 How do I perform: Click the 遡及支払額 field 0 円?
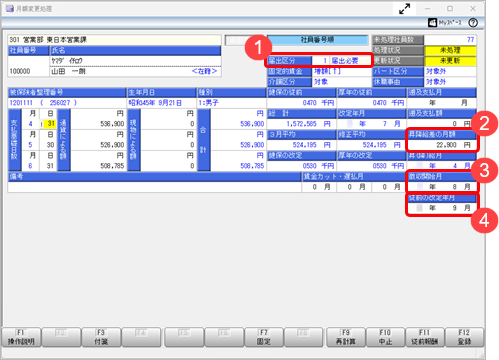(442, 124)
